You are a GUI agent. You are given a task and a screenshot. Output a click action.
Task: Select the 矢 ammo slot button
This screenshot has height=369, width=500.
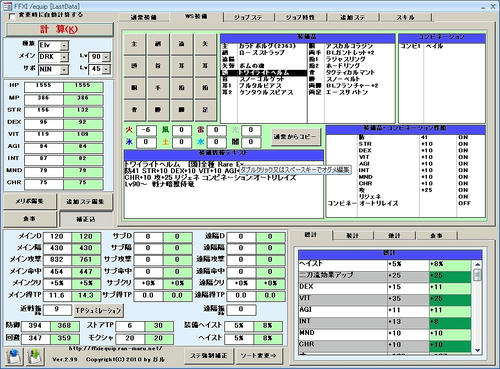(205, 44)
